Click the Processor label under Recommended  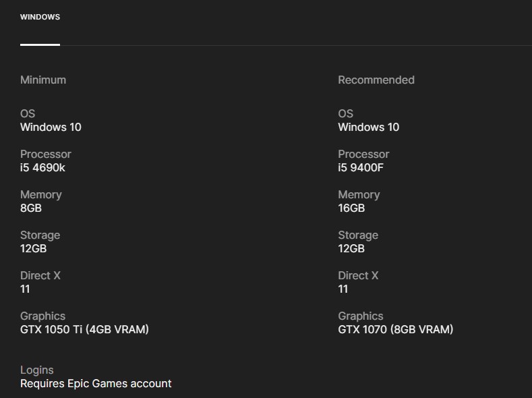(363, 154)
